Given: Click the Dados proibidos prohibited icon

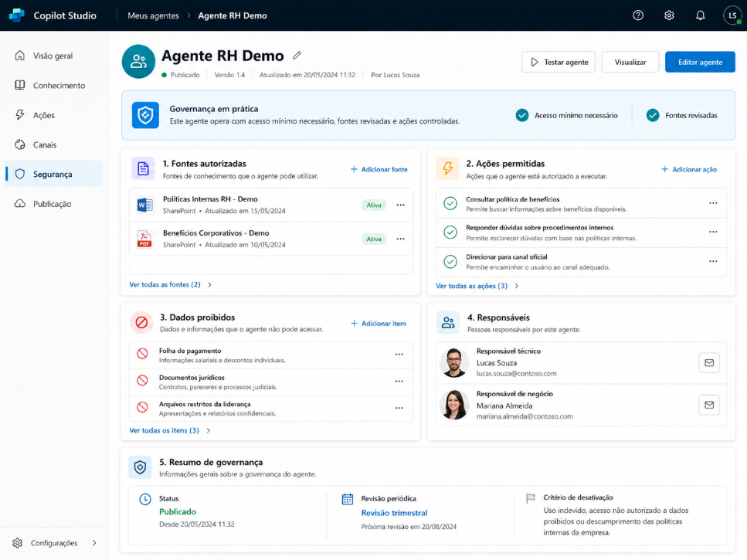Looking at the screenshot, I should click(x=141, y=322).
